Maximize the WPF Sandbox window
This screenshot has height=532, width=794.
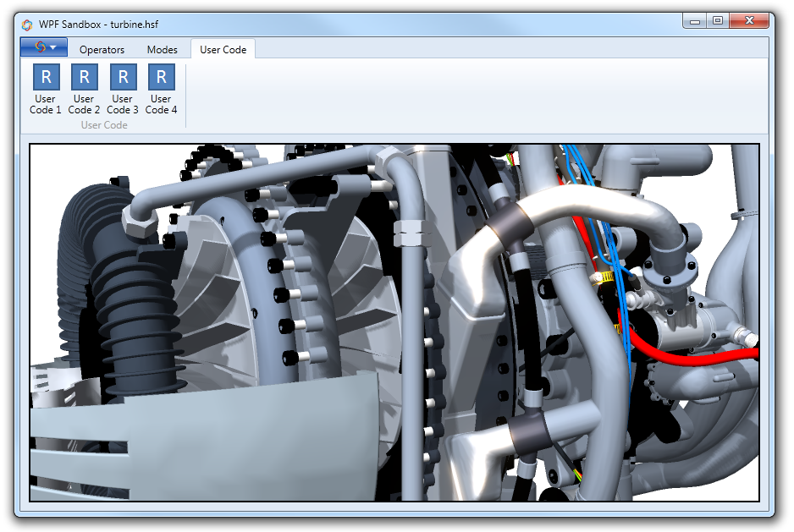click(x=717, y=20)
